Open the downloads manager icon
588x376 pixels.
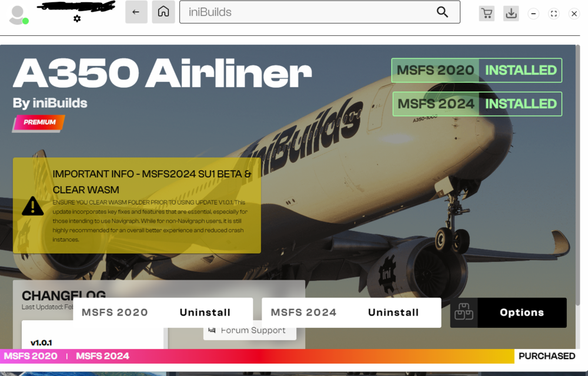[511, 14]
